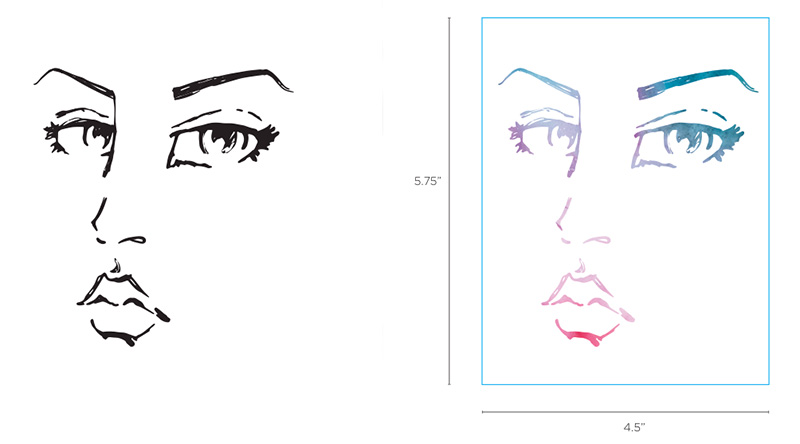Click the black nose bridge line

(99, 214)
